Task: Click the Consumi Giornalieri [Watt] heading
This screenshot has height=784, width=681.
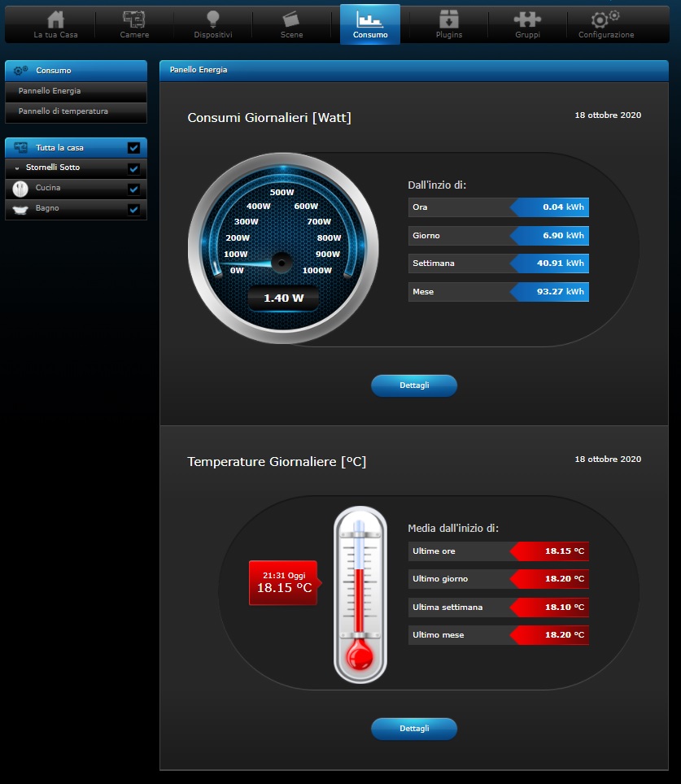Action: [x=269, y=117]
